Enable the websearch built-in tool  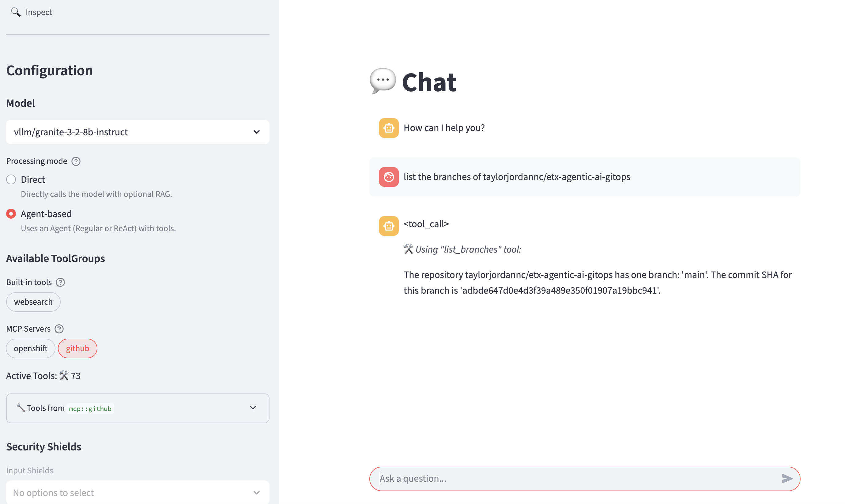click(33, 302)
